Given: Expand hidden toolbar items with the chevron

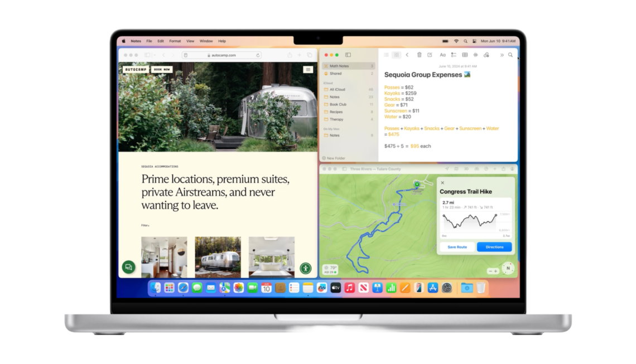Looking at the screenshot, I should coord(502,55).
